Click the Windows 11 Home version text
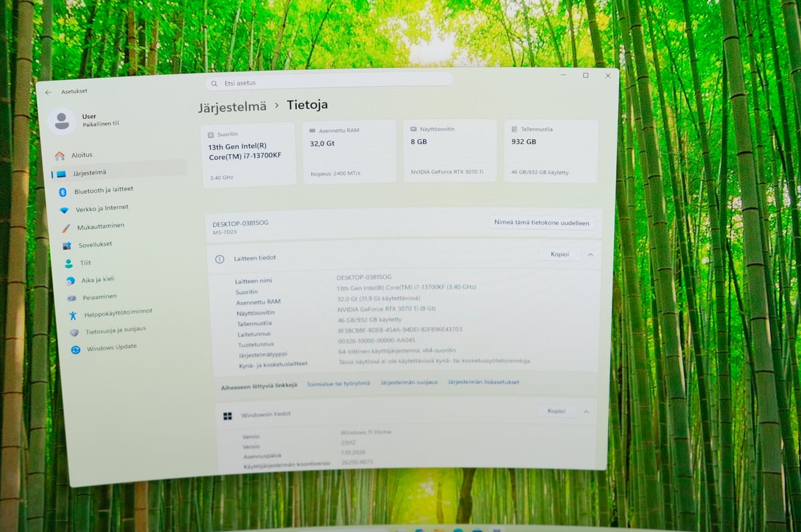Image resolution: width=801 pixels, height=532 pixels. pos(365,433)
